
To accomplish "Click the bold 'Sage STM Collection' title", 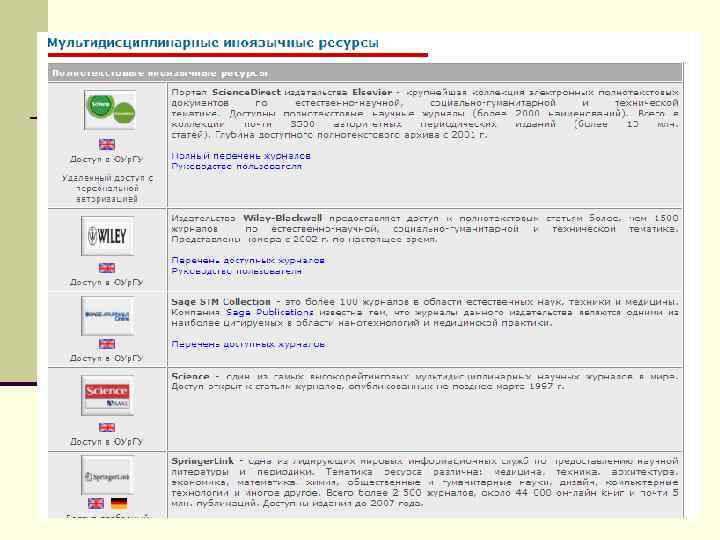I will (x=221, y=302).
